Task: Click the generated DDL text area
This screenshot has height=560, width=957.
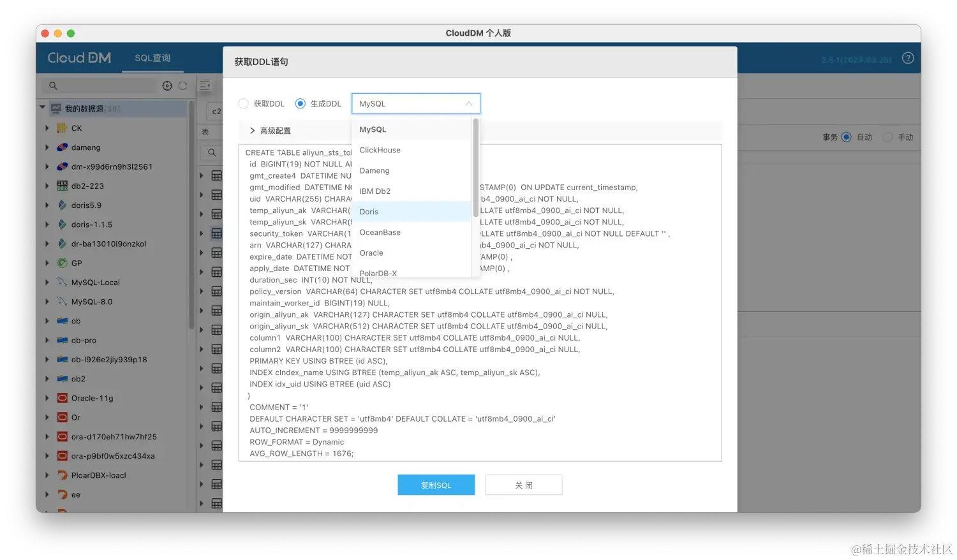Action: (480, 302)
